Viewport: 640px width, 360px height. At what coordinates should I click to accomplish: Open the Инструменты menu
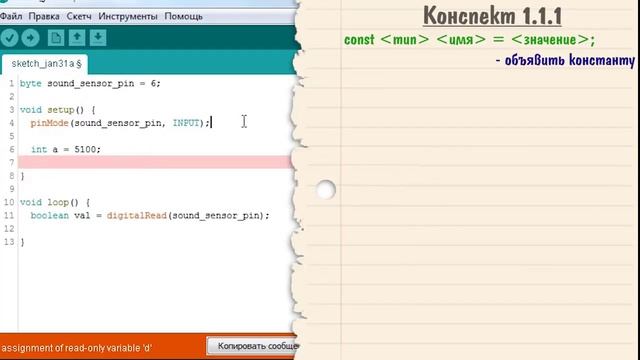click(128, 16)
